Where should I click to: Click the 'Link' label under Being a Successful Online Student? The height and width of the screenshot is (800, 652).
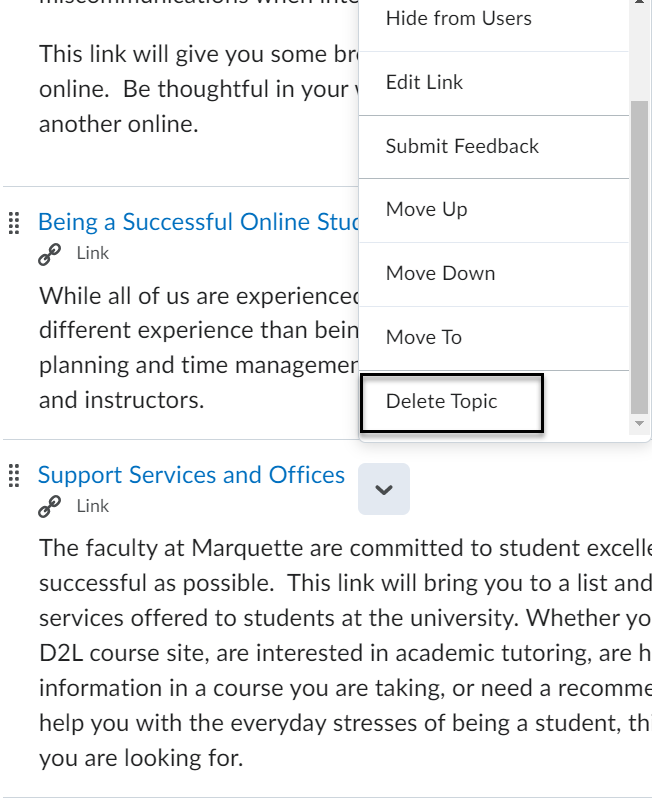(x=93, y=253)
